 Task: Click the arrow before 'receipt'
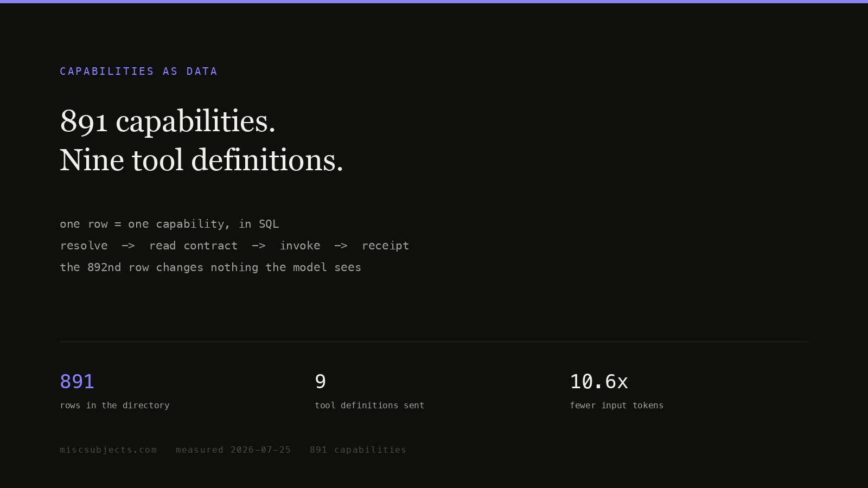341,246
